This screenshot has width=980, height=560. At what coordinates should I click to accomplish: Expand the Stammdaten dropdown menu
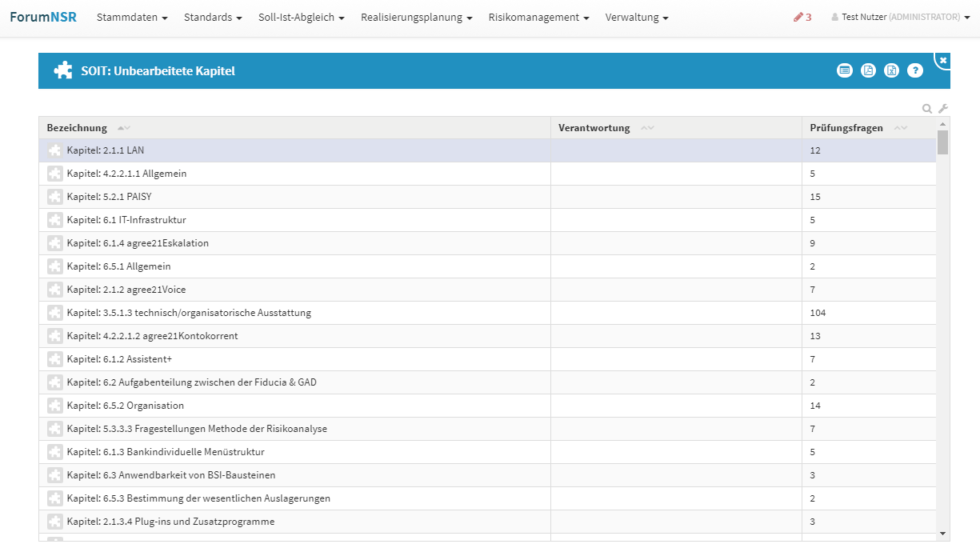click(x=132, y=17)
